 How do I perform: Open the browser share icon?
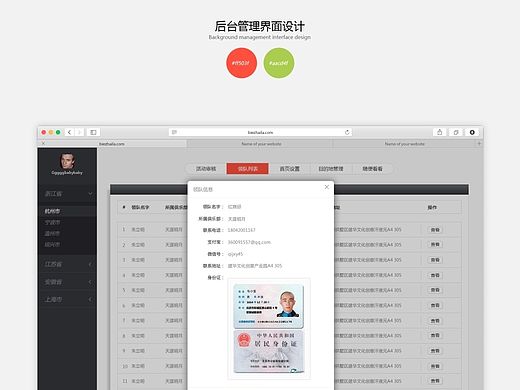(440, 132)
